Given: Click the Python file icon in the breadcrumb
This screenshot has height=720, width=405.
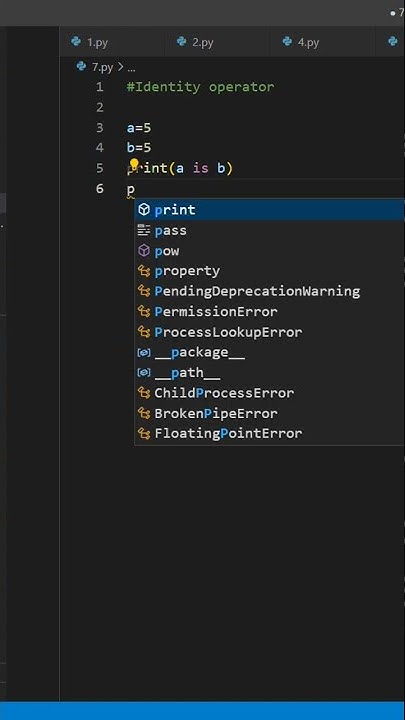Looking at the screenshot, I should [81, 67].
